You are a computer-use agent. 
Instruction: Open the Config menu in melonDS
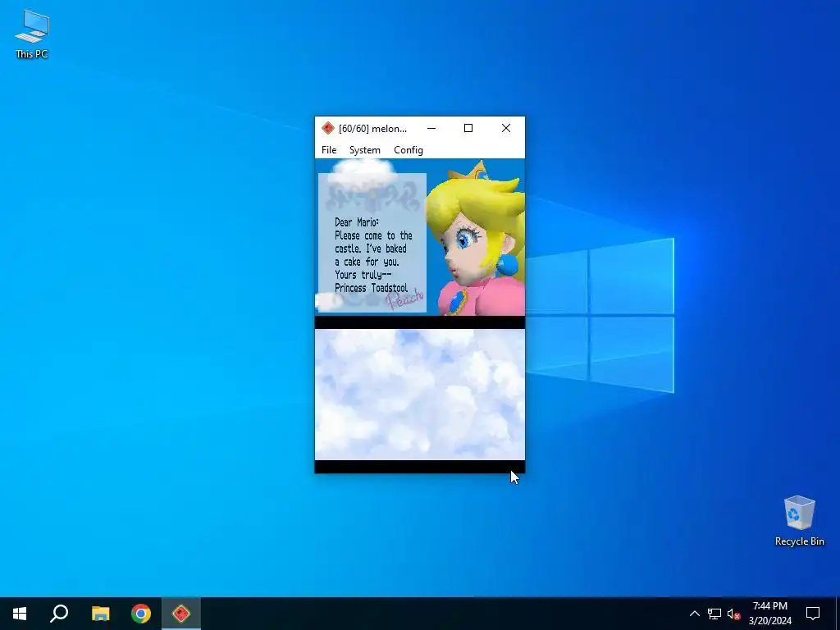click(409, 150)
